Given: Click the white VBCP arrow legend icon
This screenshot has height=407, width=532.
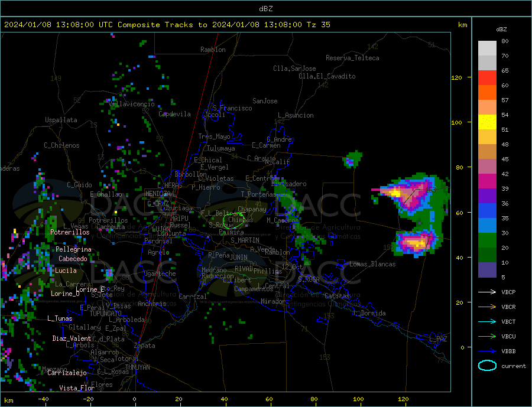Looking at the screenshot, I should click(487, 292).
